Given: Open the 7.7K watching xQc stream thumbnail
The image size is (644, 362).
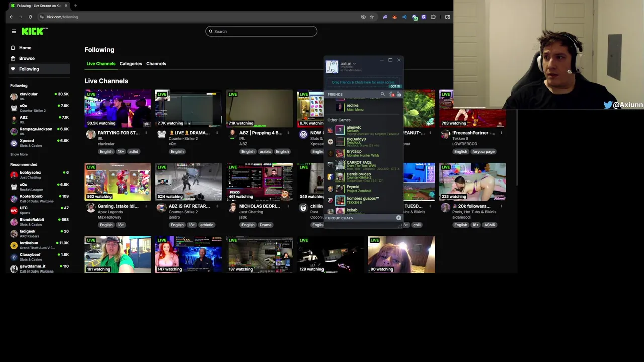Looking at the screenshot, I should 188,108.
